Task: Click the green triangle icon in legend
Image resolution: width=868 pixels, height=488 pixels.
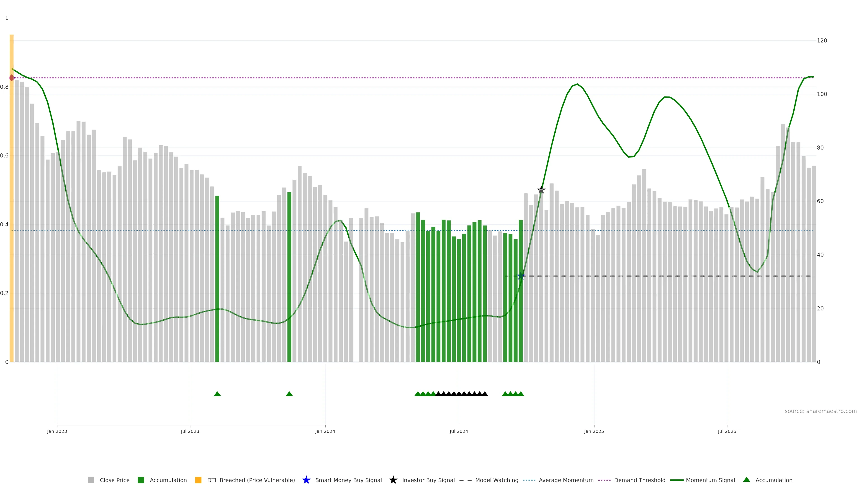Action: pos(746,480)
